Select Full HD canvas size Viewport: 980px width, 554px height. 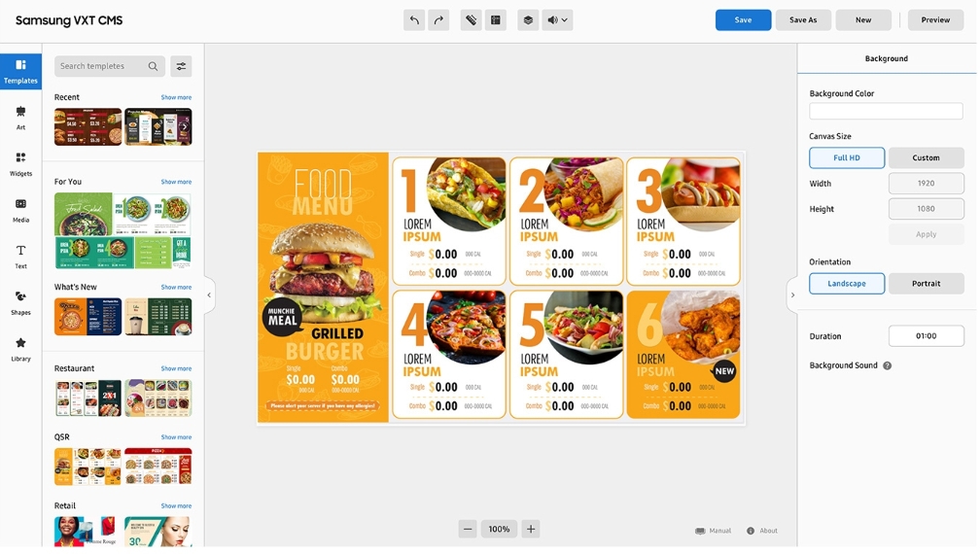click(x=847, y=158)
